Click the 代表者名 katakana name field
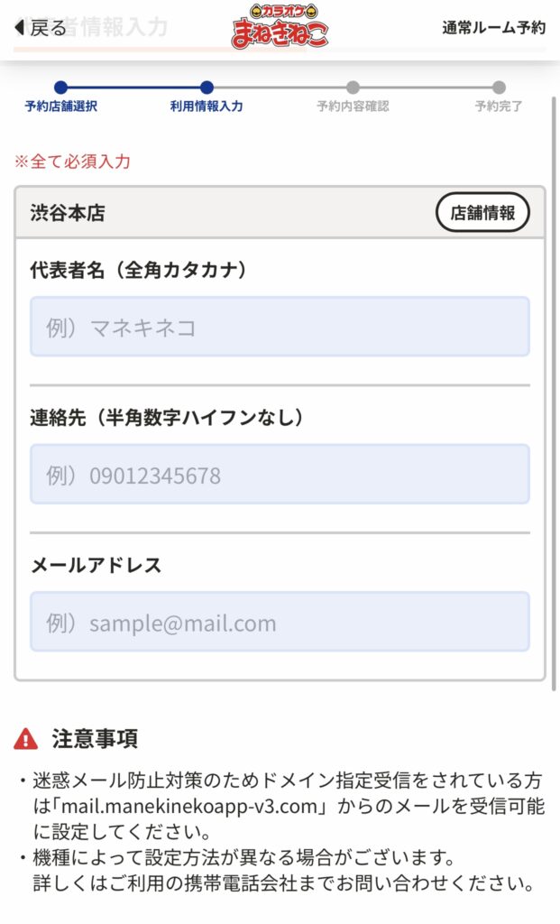Viewport: 560px width, 924px height. (x=280, y=327)
